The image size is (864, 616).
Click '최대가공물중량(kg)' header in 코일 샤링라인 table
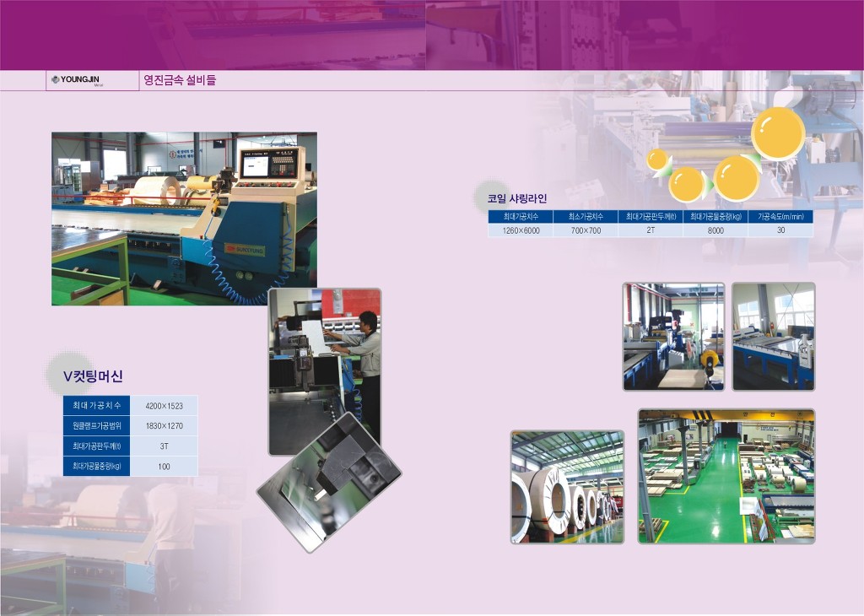tap(715, 217)
